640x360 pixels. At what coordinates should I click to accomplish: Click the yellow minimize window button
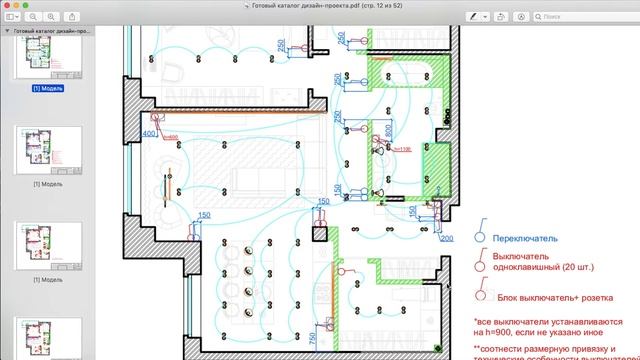(x=16, y=5)
